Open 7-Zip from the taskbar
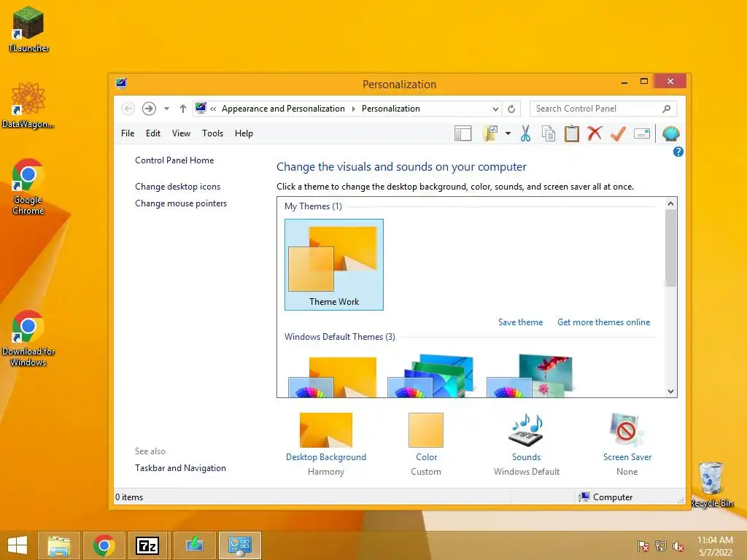747x560 pixels. tap(147, 545)
